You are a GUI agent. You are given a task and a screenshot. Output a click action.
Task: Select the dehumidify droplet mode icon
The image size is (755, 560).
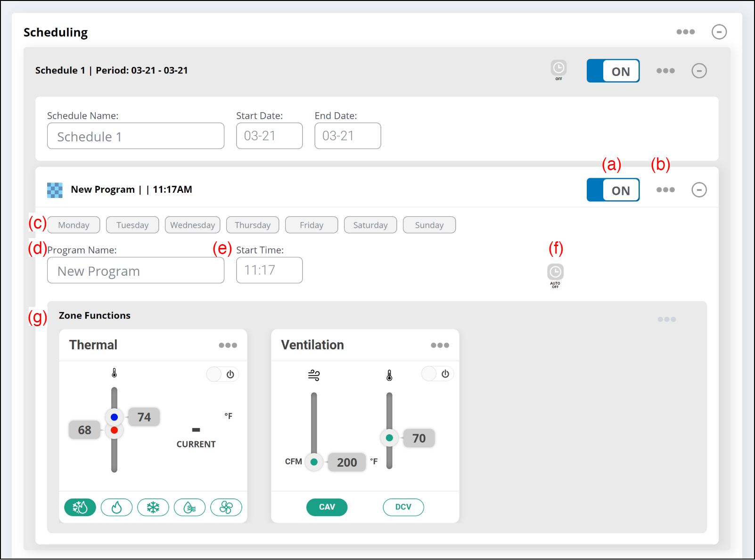[189, 507]
